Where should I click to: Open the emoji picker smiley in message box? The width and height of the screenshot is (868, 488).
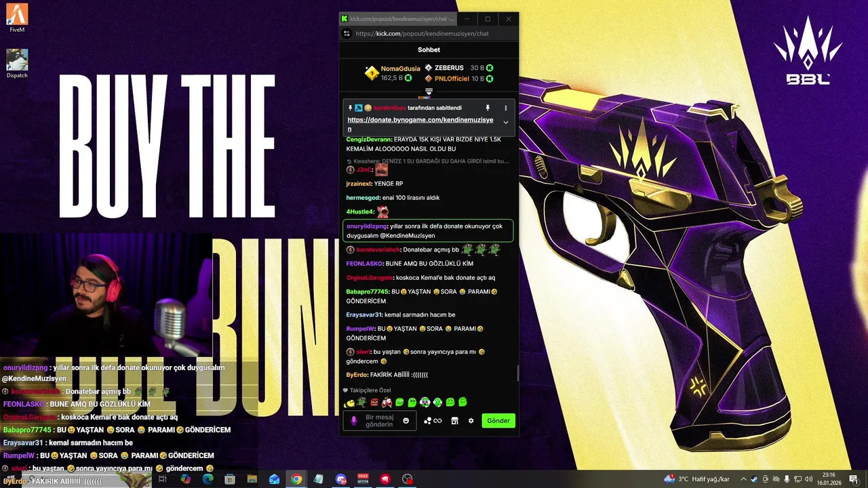click(x=406, y=421)
